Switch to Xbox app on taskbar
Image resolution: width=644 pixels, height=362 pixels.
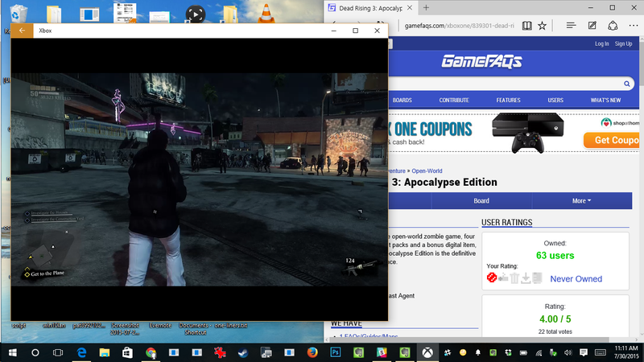coord(427,352)
